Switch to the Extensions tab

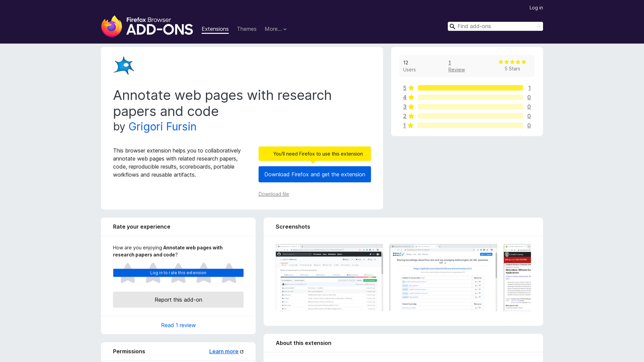pos(215,29)
